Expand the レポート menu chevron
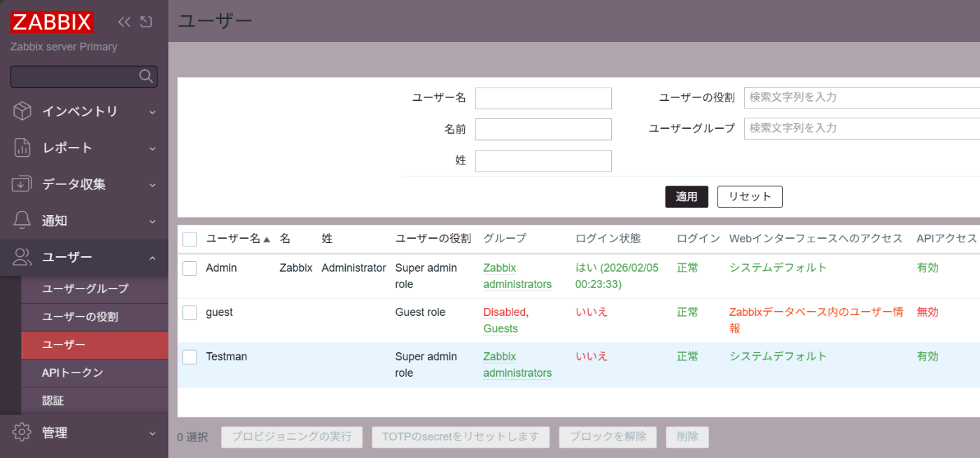The height and width of the screenshot is (458, 980). pyautogui.click(x=153, y=148)
